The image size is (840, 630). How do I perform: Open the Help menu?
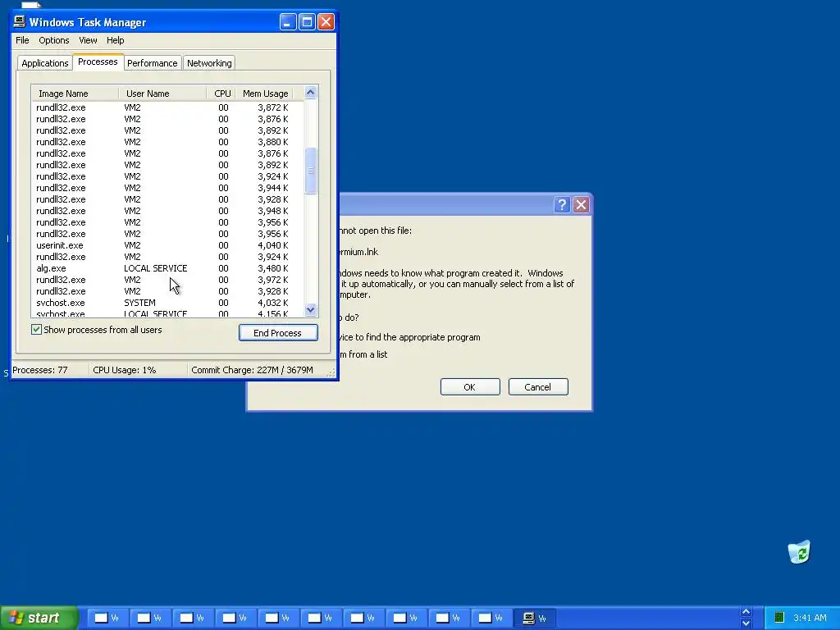[115, 40]
